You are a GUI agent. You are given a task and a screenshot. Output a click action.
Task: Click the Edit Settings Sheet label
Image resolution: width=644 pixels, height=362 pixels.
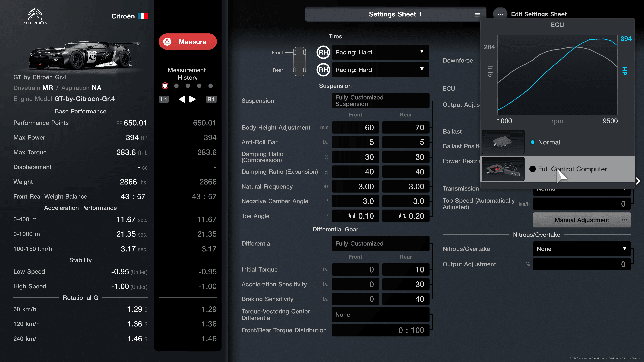[539, 14]
